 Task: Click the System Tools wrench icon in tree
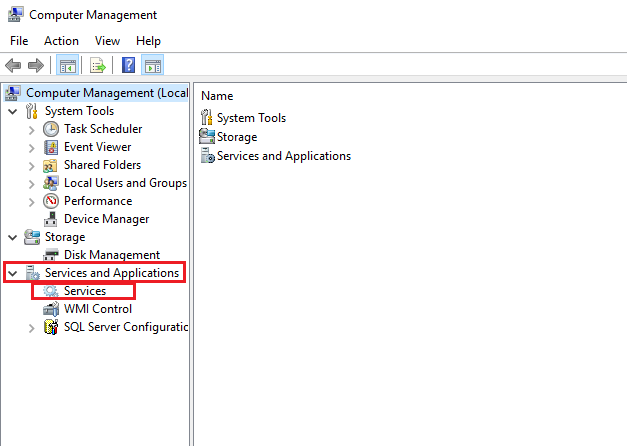(32, 111)
